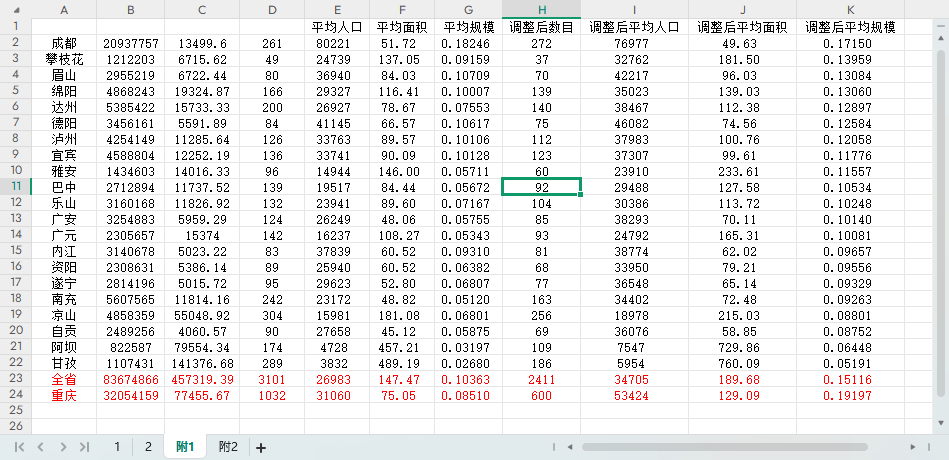The height and width of the screenshot is (460, 949).
Task: Click the red 重庆 cell in column A
Action: pyautogui.click(x=64, y=396)
